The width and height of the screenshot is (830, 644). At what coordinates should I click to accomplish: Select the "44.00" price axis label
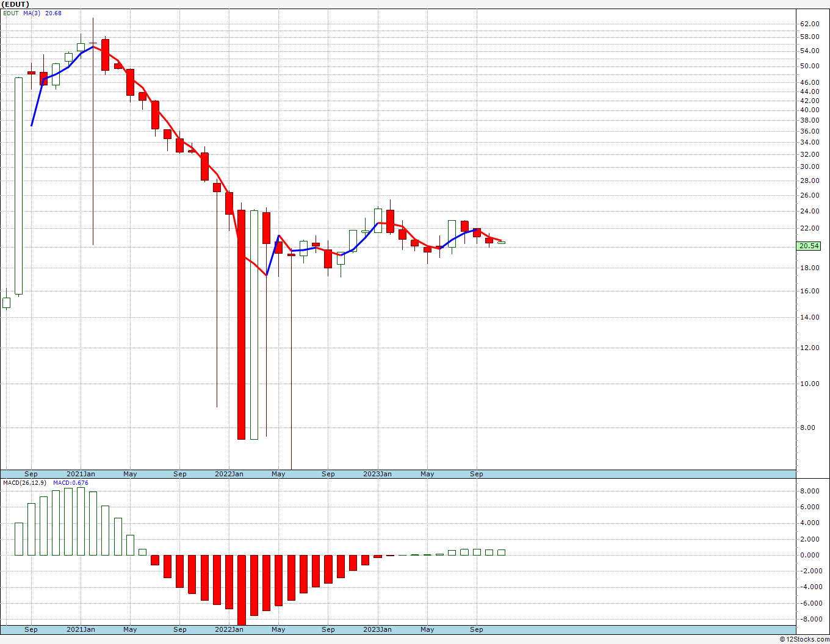point(809,92)
